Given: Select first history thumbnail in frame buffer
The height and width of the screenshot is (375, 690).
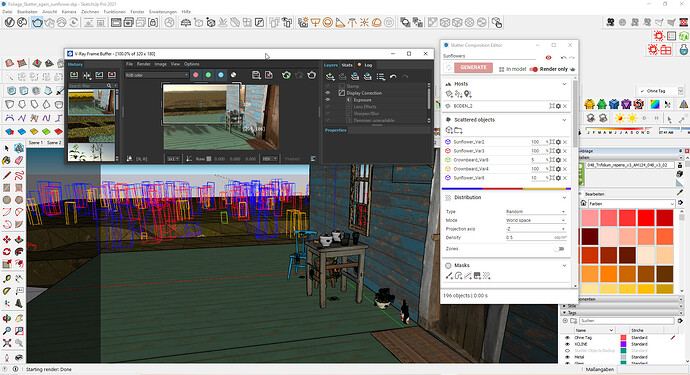Looking at the screenshot, I should click(x=91, y=102).
